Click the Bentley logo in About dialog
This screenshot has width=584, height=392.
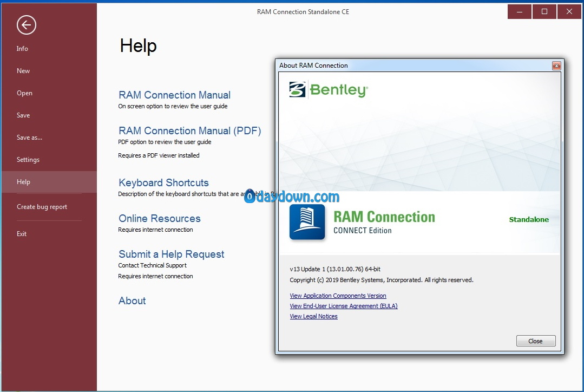tap(329, 90)
